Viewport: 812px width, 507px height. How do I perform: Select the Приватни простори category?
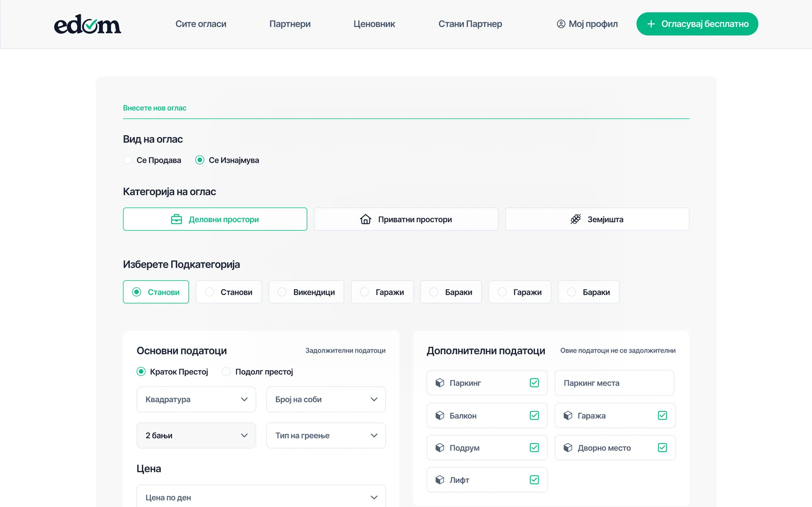pos(406,219)
